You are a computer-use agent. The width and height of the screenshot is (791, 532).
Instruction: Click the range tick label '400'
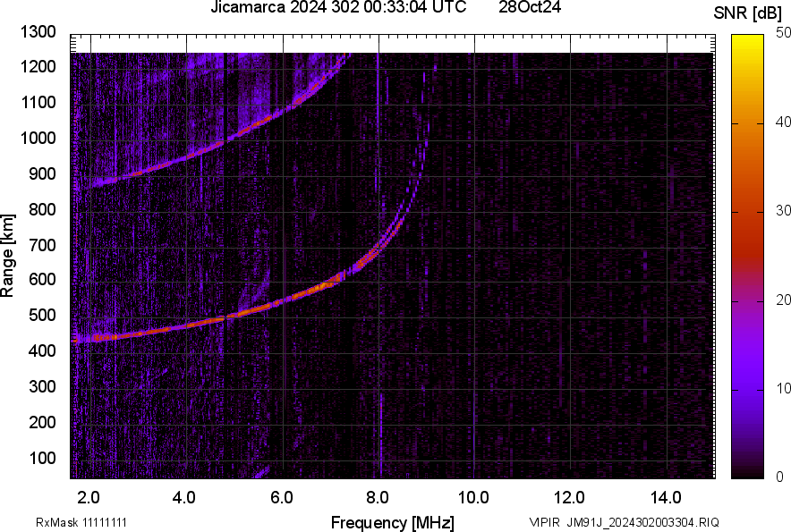pyautogui.click(x=42, y=350)
